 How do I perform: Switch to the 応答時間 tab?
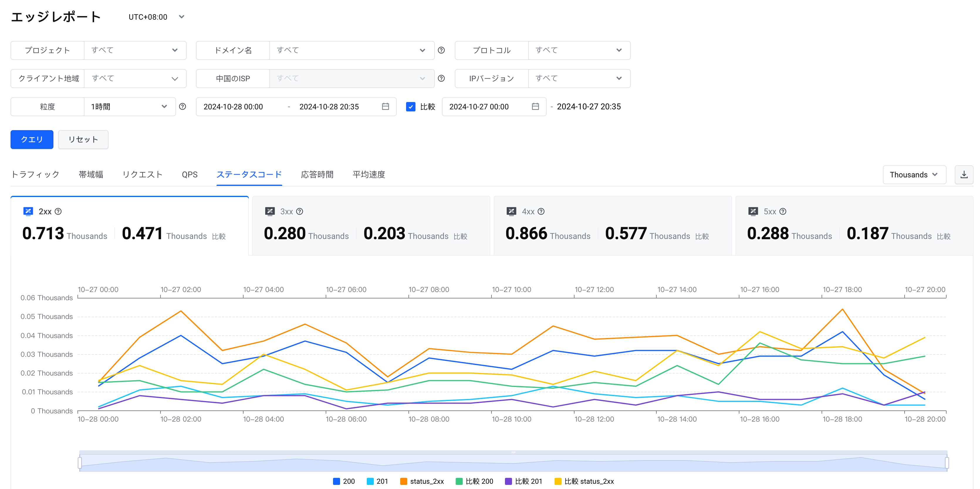[317, 174]
